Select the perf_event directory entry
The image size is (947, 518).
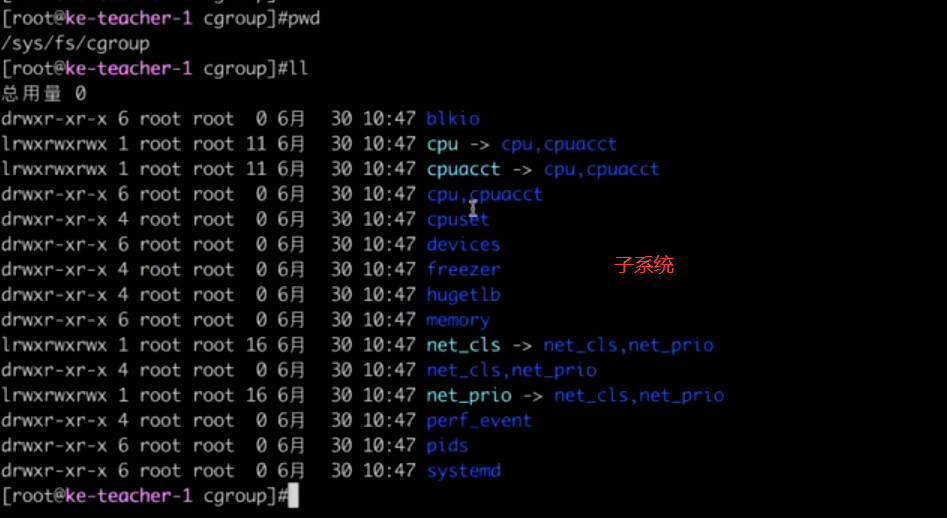pyautogui.click(x=479, y=421)
